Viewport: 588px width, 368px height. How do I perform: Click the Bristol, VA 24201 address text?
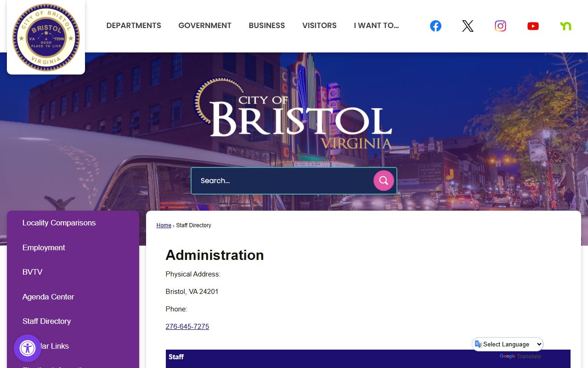(x=192, y=292)
